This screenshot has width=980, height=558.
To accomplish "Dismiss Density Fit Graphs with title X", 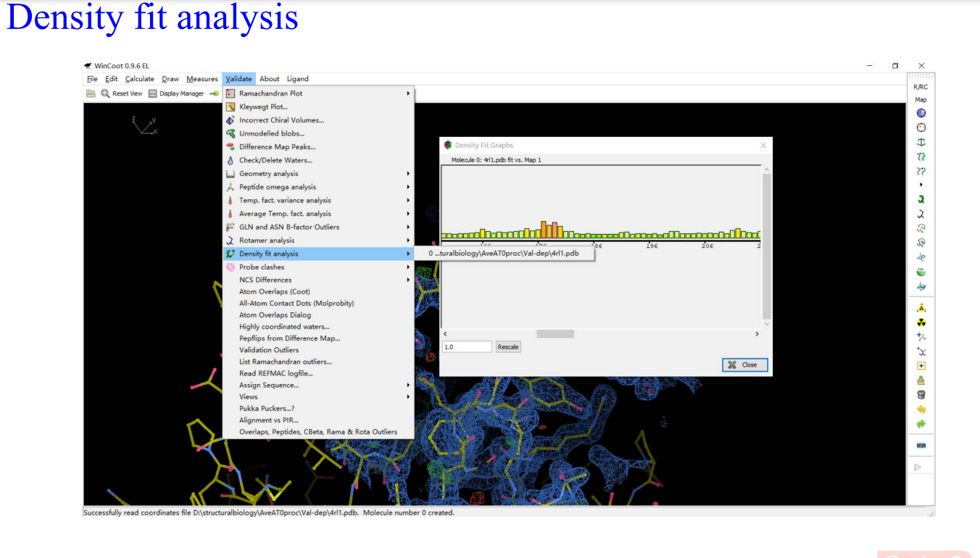I will [763, 146].
